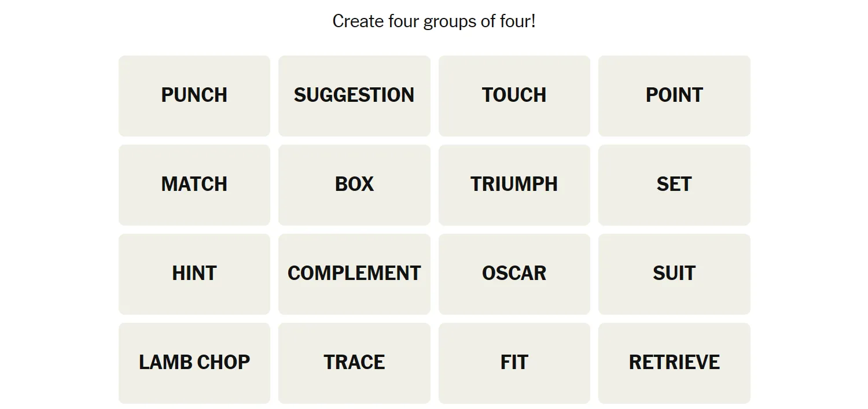
Task: Add OSCAR card to the group
Action: pos(514,274)
